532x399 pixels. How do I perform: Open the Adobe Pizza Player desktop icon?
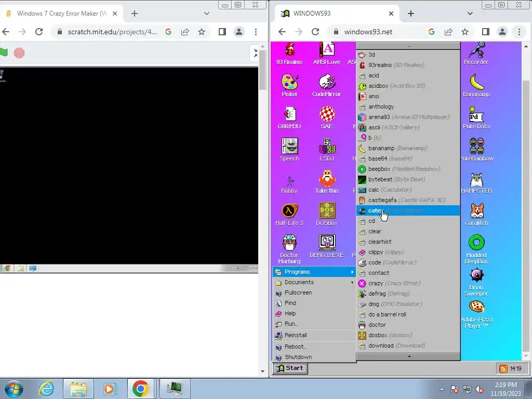476,314
